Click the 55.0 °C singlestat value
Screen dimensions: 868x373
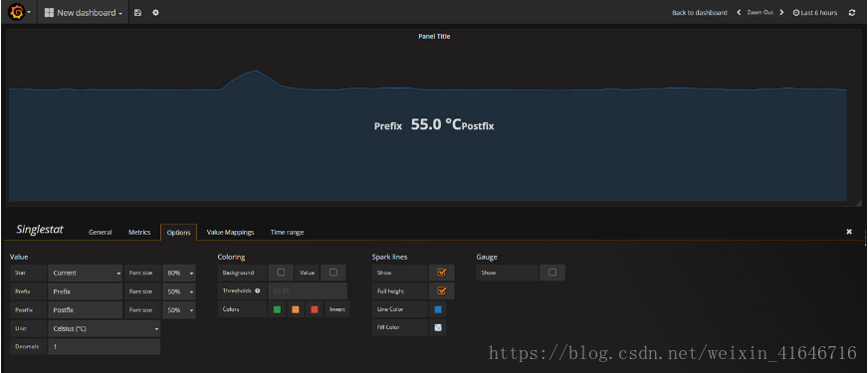[x=436, y=124]
